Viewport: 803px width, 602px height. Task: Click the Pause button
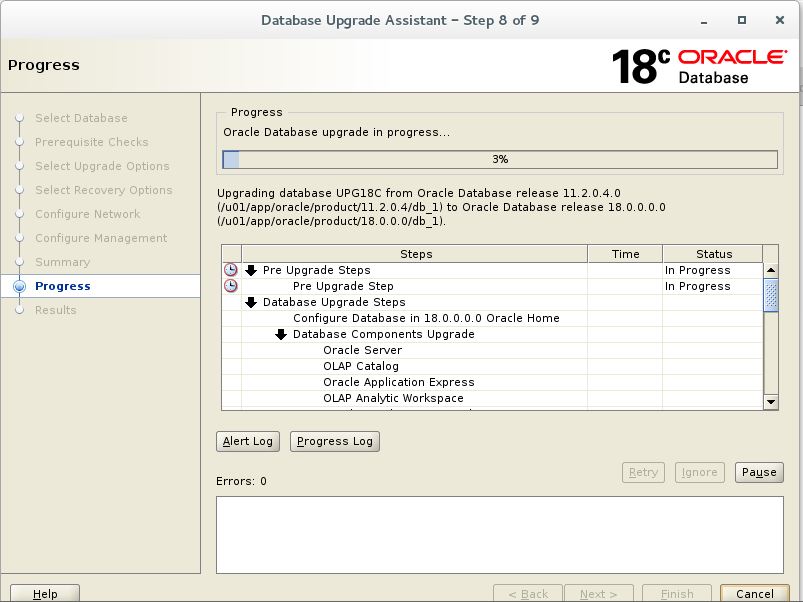pos(759,472)
